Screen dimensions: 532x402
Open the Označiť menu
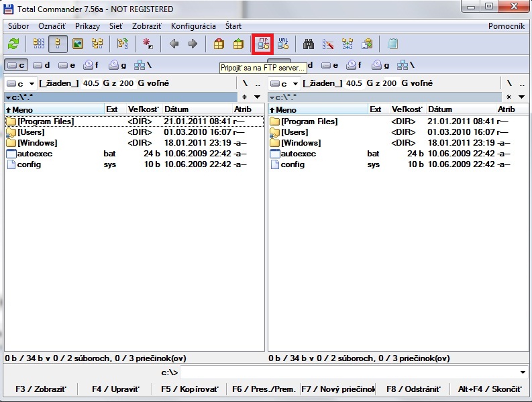click(52, 26)
